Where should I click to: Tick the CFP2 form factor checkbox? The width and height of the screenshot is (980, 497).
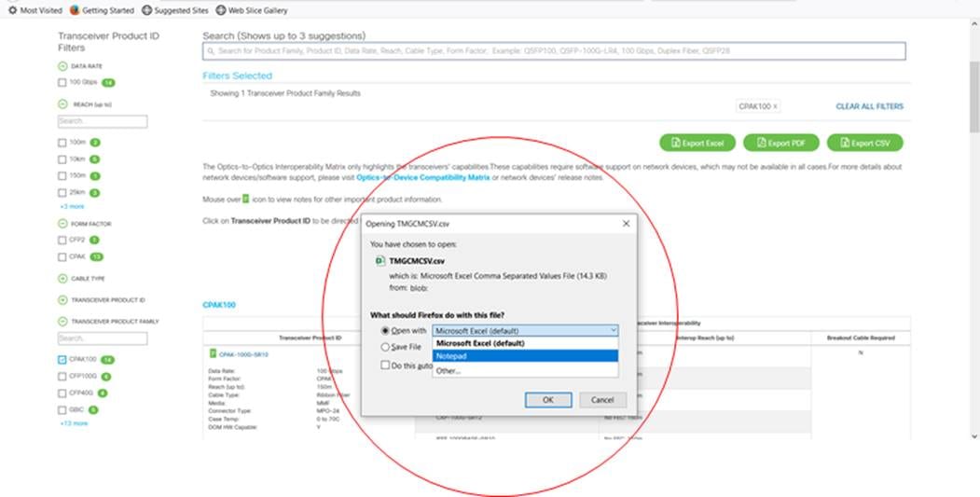point(62,240)
